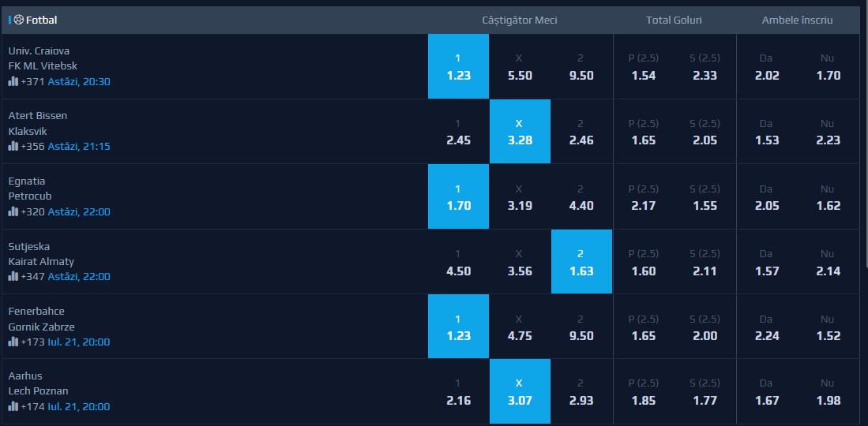Deselect Kairat Almaty win odds 1.63
Screen dimensions: 868x426
click(581, 262)
